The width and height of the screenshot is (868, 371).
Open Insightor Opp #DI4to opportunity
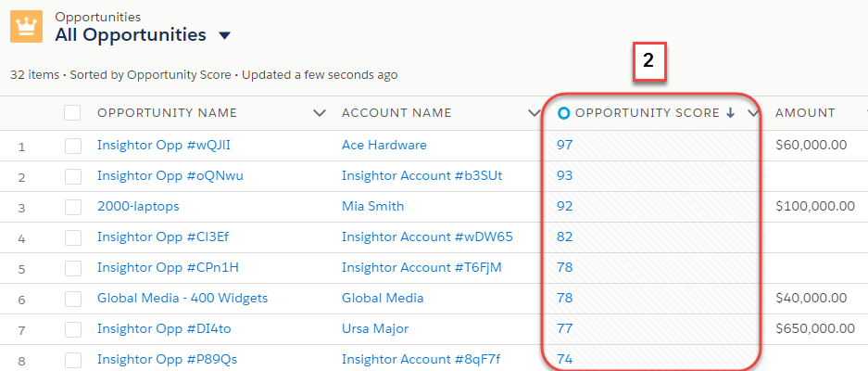tap(164, 329)
